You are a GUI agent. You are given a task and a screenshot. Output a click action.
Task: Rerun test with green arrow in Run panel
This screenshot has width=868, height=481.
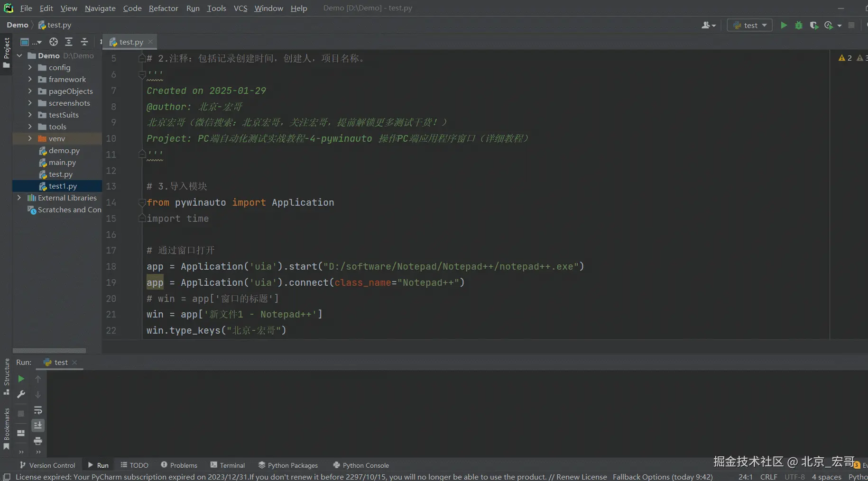point(21,379)
